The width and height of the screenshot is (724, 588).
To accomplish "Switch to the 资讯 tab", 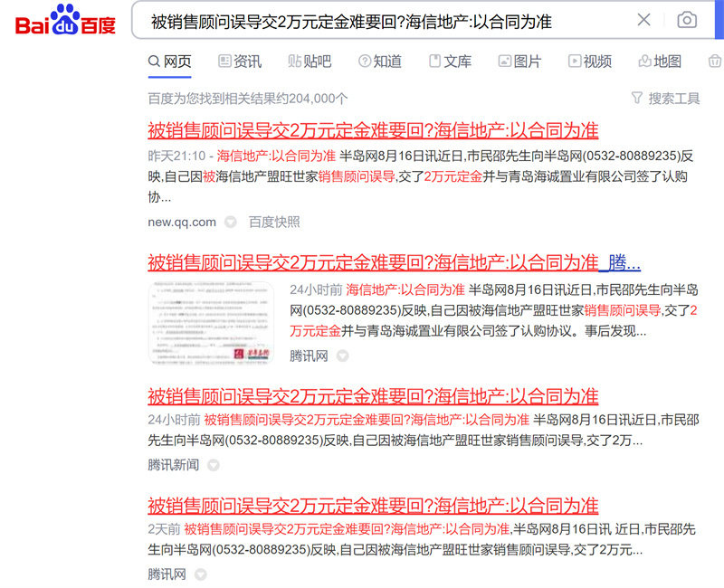I will (x=240, y=62).
